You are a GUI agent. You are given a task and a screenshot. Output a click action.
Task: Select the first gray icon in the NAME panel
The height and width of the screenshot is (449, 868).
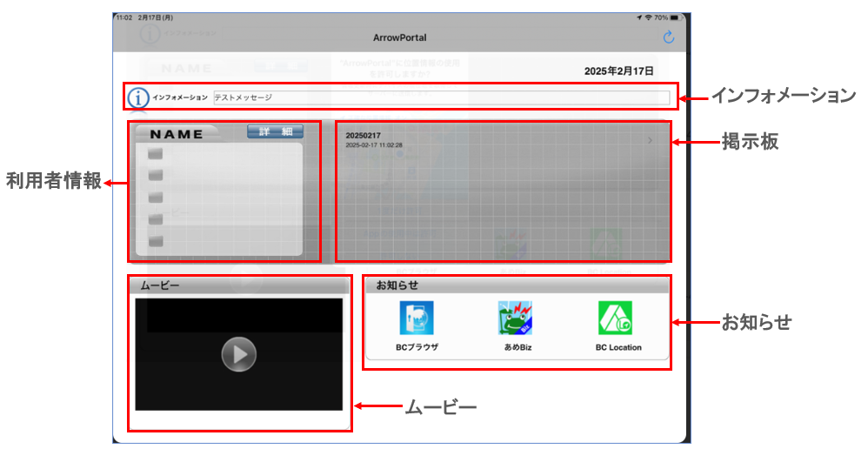[156, 155]
